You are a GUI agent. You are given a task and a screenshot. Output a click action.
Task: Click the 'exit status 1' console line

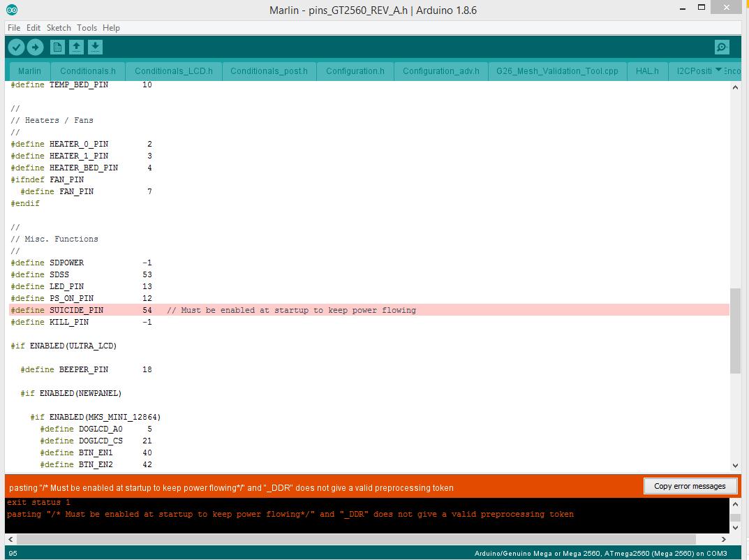[x=38, y=502]
